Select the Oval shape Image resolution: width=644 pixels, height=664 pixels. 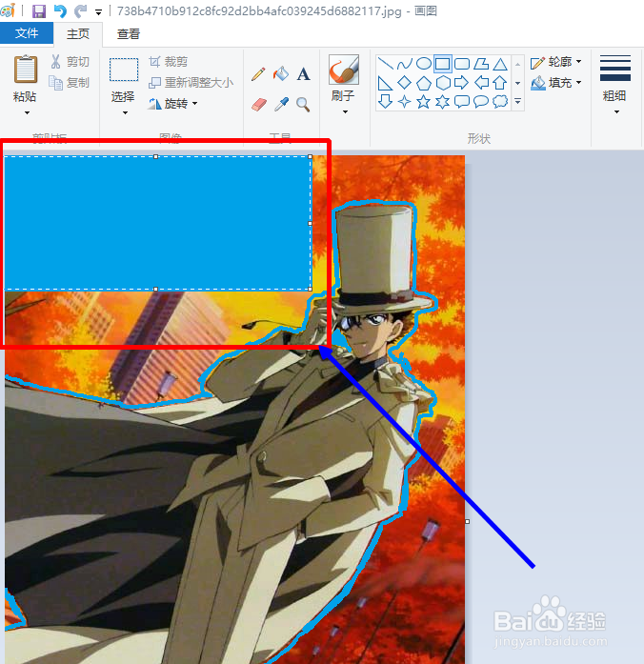[423, 64]
